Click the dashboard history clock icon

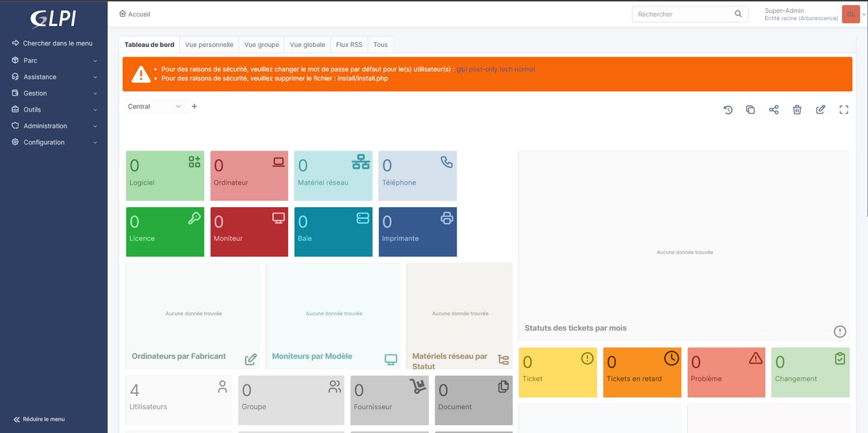(x=728, y=109)
